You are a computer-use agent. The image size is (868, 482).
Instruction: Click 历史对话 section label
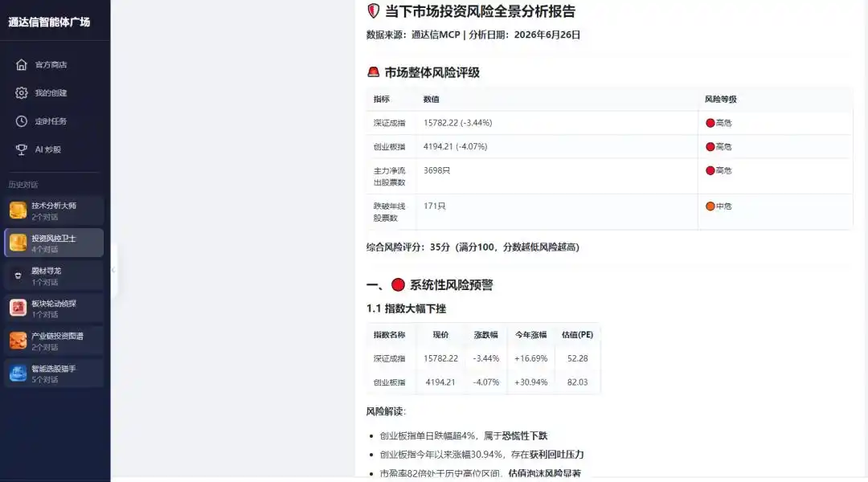point(23,185)
